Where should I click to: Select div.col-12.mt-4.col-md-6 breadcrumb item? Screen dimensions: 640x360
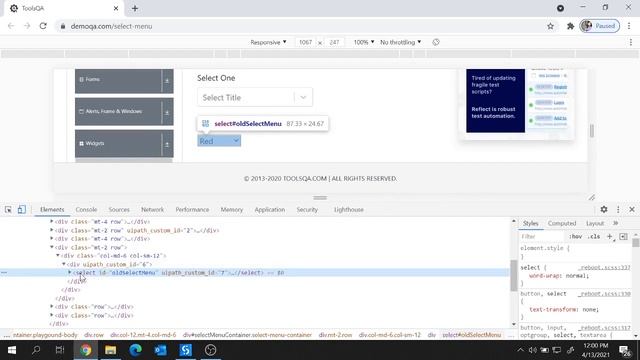click(143, 335)
